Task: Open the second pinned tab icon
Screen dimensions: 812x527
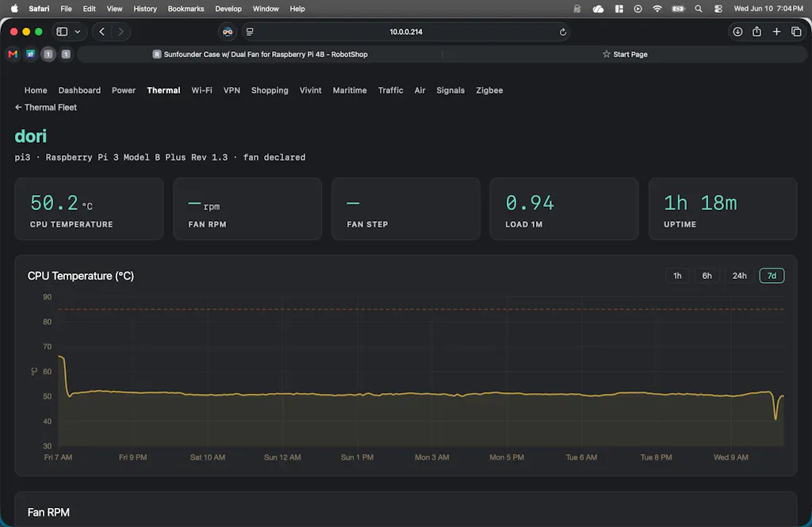Action: pyautogui.click(x=31, y=54)
